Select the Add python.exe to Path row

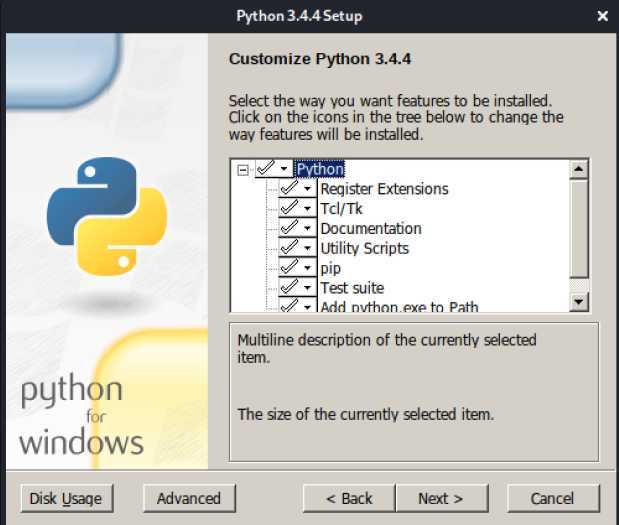(399, 306)
